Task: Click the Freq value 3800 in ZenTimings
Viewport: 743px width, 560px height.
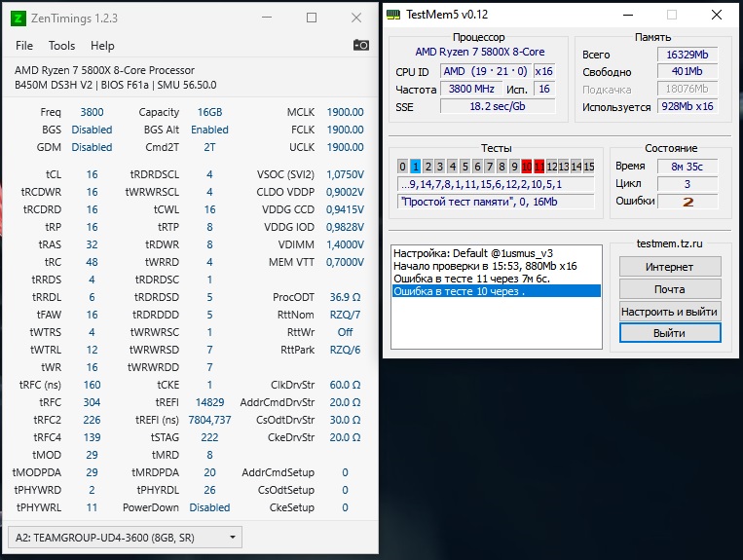Action: tap(92, 112)
